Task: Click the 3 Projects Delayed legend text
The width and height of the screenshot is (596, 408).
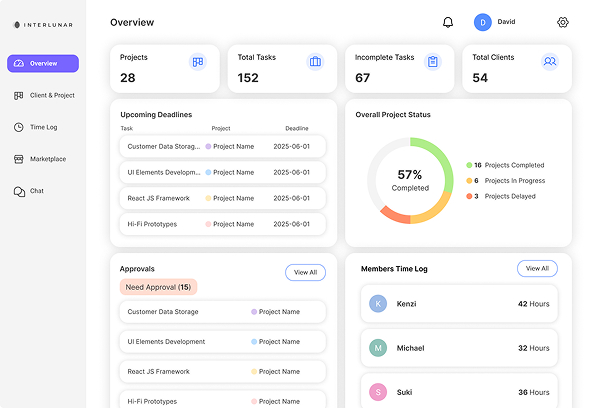Action: coord(505,196)
